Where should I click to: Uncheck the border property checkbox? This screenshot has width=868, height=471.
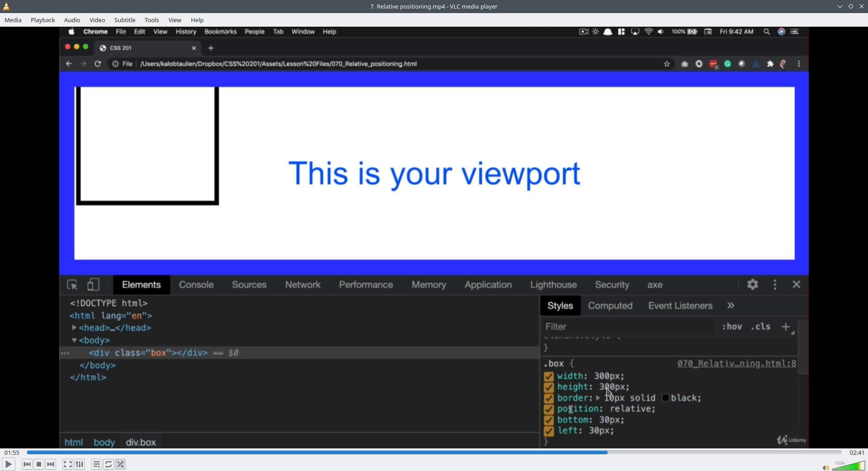pos(549,398)
